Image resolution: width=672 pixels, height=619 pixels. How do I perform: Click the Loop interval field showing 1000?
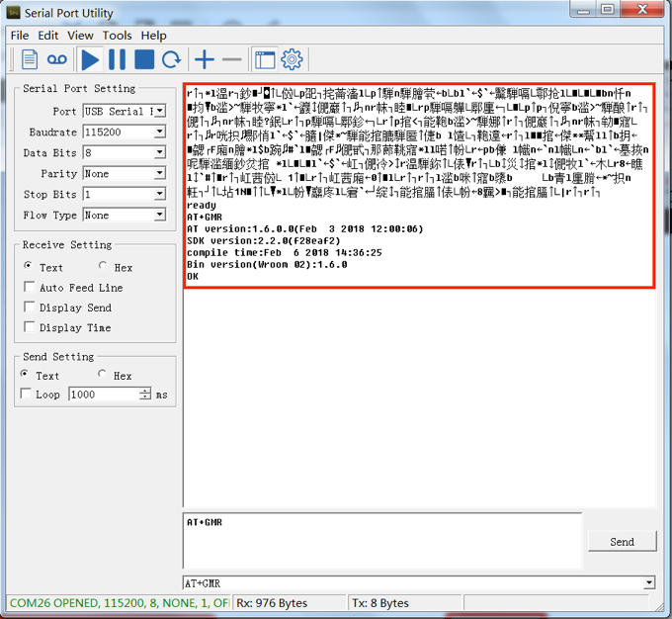(x=103, y=394)
